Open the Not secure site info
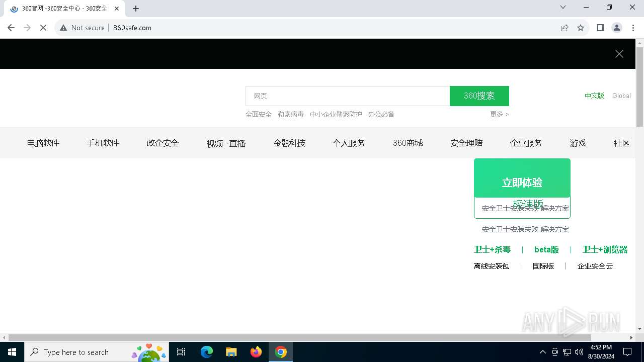Viewport: 644px width, 362px height. [x=82, y=28]
